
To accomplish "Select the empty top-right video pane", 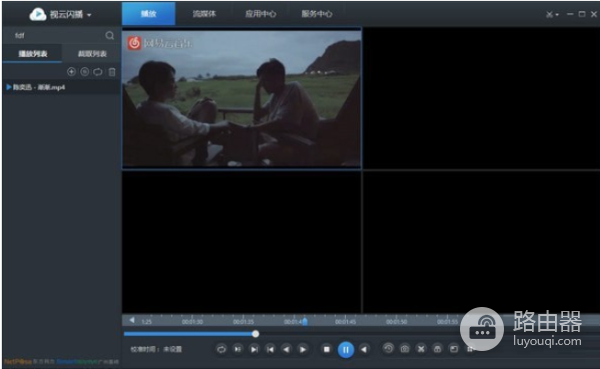I will coord(481,98).
